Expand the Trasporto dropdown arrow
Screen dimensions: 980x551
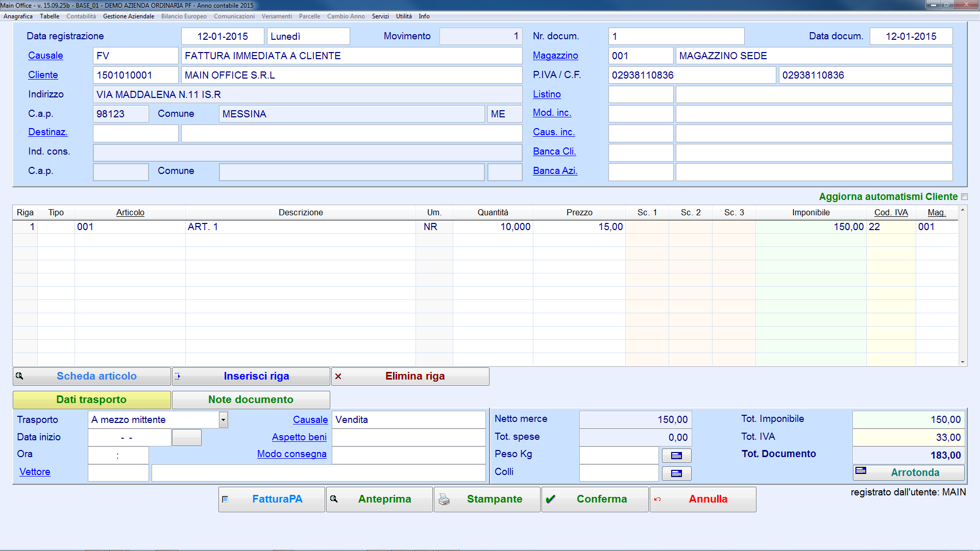click(223, 420)
